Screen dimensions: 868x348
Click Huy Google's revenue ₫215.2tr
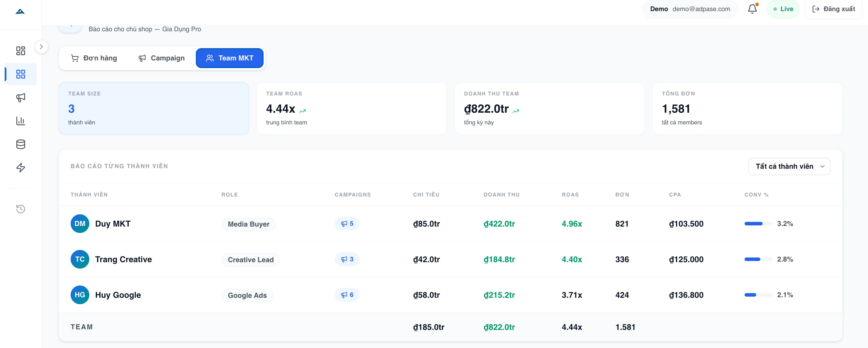[x=499, y=295]
